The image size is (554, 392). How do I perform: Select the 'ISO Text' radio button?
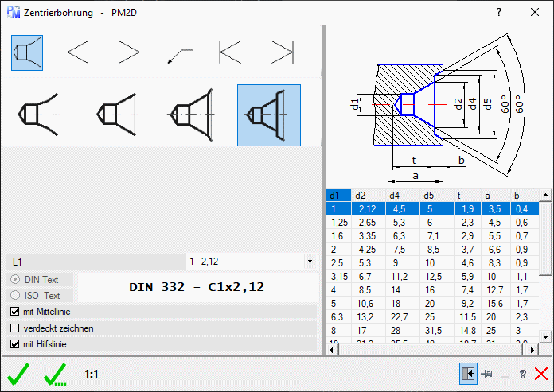pos(15,296)
